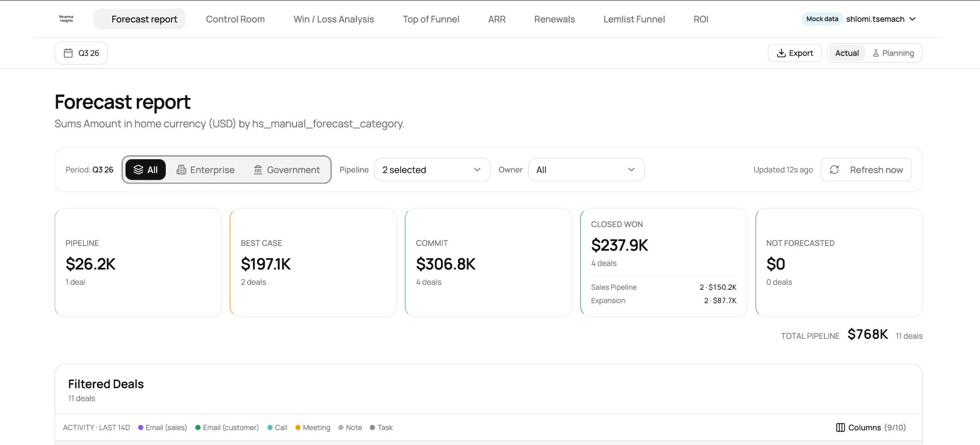The image size is (980, 445).
Task: Click the Export button
Action: tap(795, 53)
